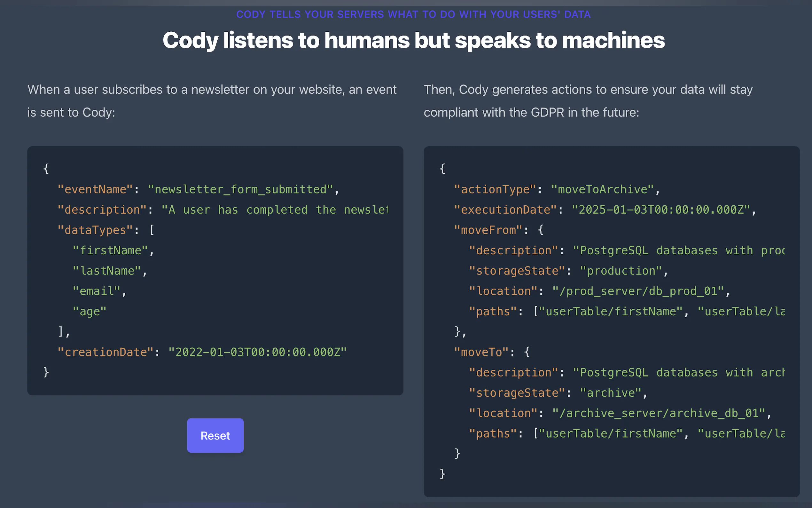Click the paragraph about GDPR compliant actions
The image size is (812, 508).
pyautogui.click(x=588, y=101)
